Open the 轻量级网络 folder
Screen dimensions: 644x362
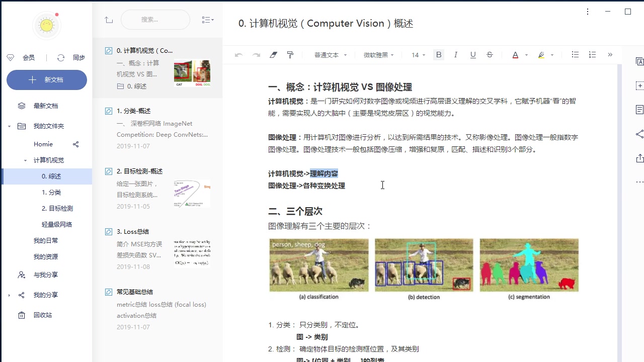pyautogui.click(x=57, y=225)
